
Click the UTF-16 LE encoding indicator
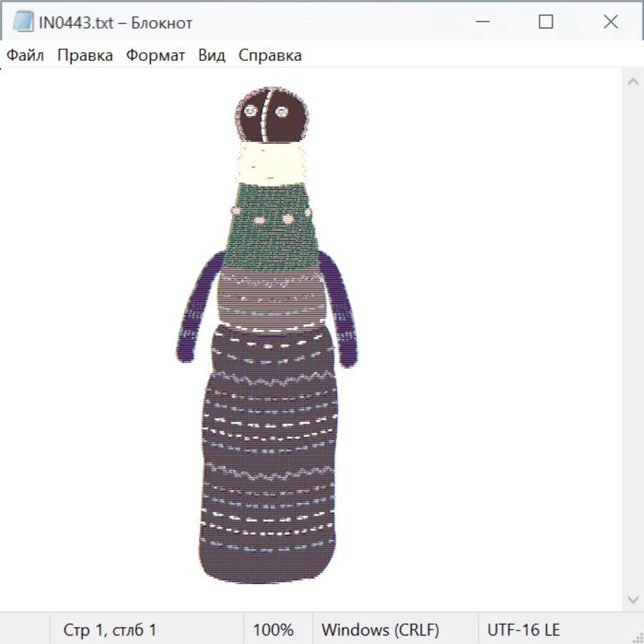click(523, 630)
